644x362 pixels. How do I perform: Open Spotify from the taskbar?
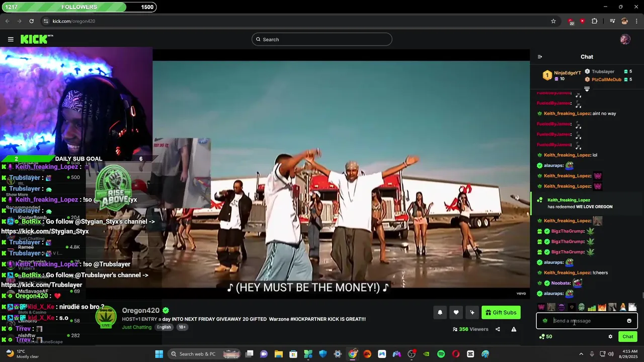pos(441,354)
